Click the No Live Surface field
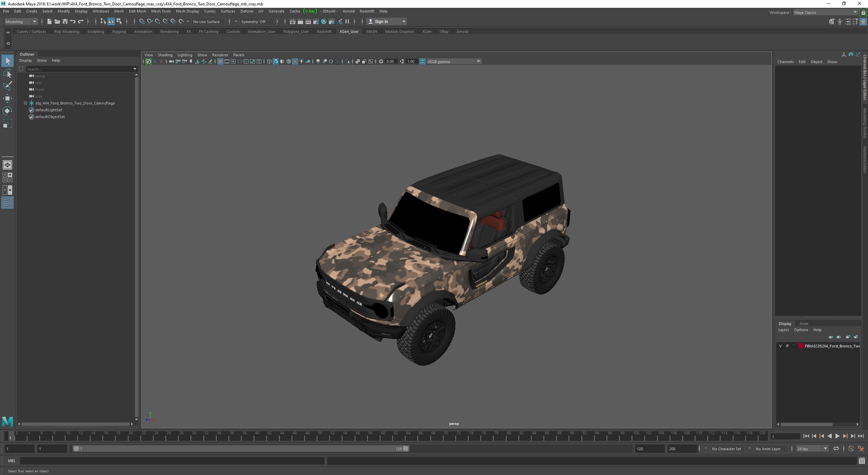This screenshot has width=868, height=475. tap(208, 22)
